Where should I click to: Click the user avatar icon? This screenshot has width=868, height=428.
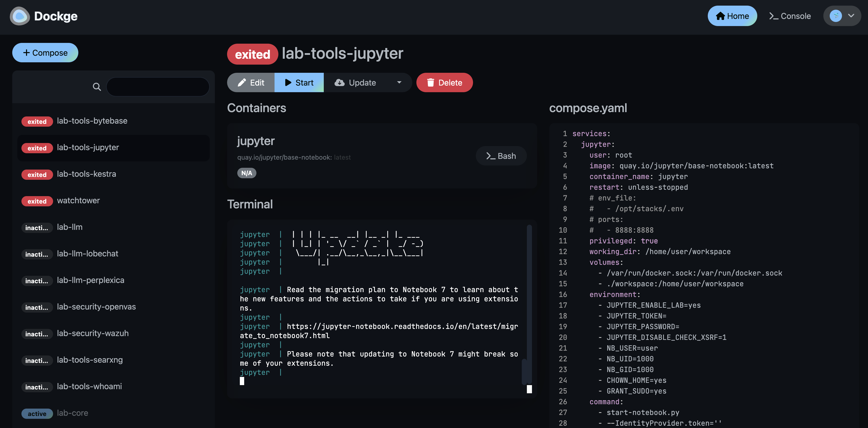click(835, 16)
